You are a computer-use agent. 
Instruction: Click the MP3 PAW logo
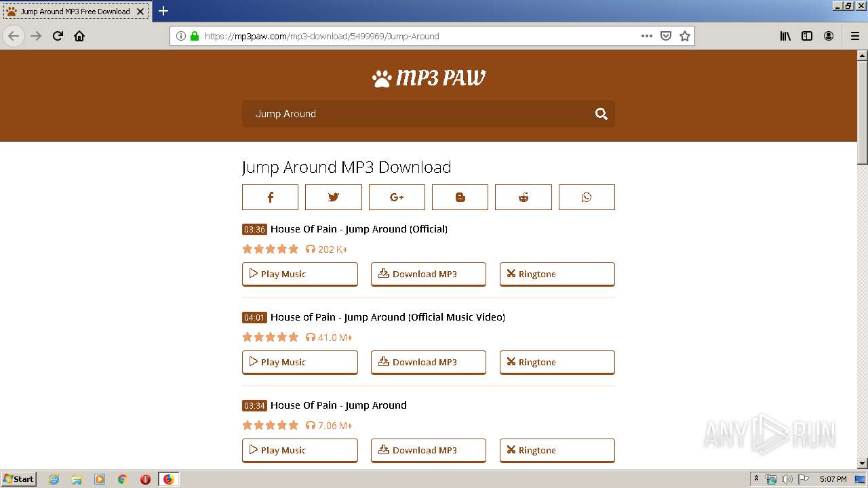(x=429, y=79)
